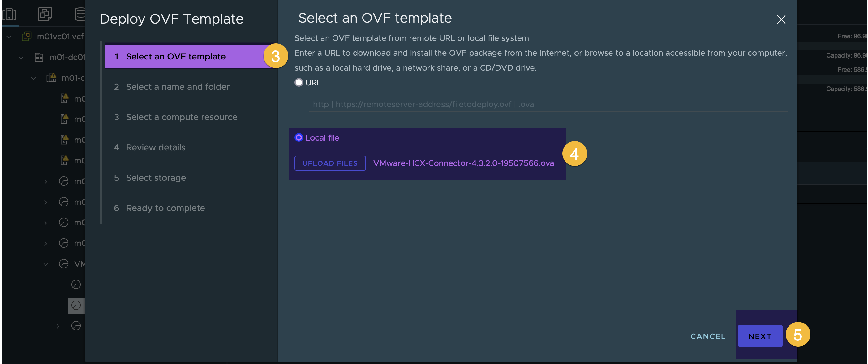The image size is (868, 364).
Task: Click the VMware-HCX-Connector OVA filename
Action: click(x=463, y=162)
